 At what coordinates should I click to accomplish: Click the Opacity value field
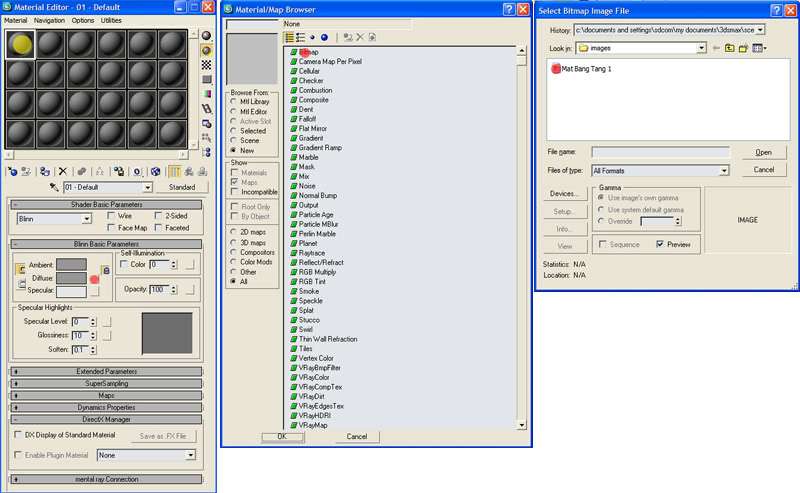tap(159, 289)
